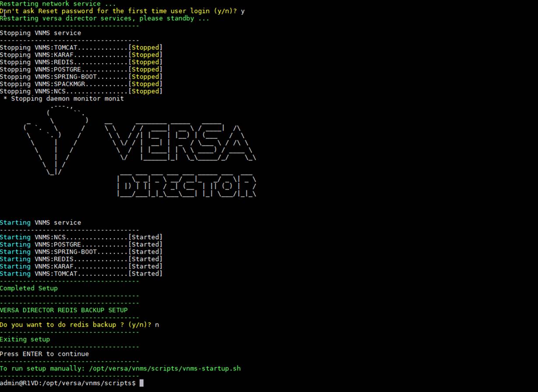Click the 'Starting VNMS:POSTGRE' status line

coord(81,244)
